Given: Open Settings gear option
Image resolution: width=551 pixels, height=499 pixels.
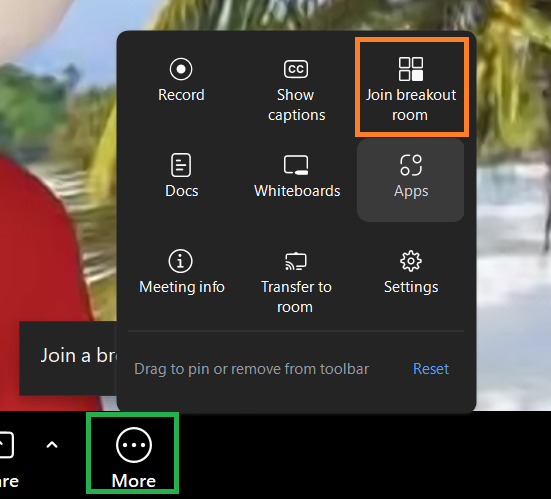Looking at the screenshot, I should click(x=411, y=272).
